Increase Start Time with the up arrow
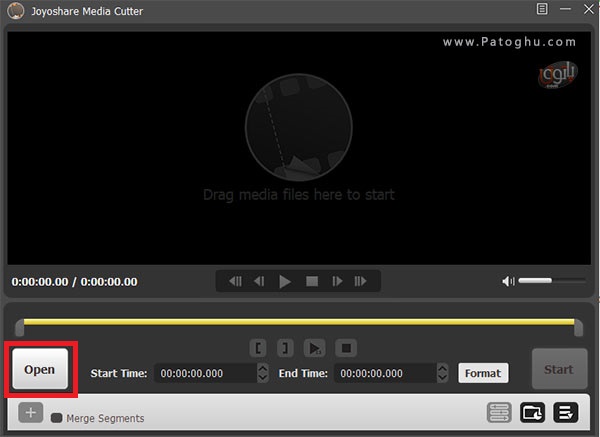The width and height of the screenshot is (600, 437). (262, 368)
